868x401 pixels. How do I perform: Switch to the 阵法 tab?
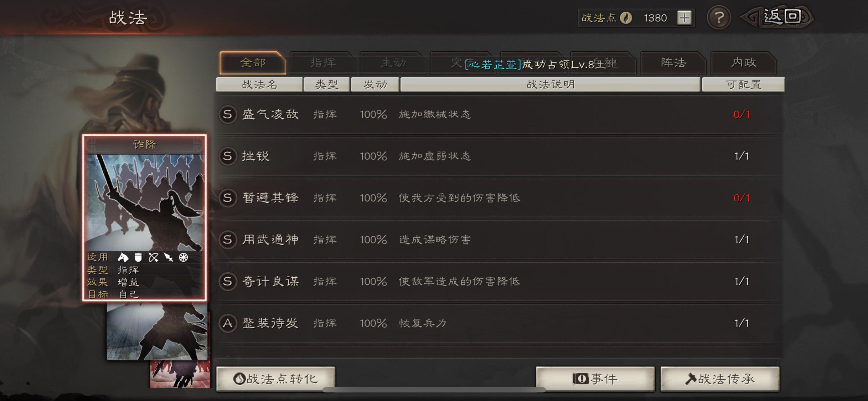coord(673,63)
